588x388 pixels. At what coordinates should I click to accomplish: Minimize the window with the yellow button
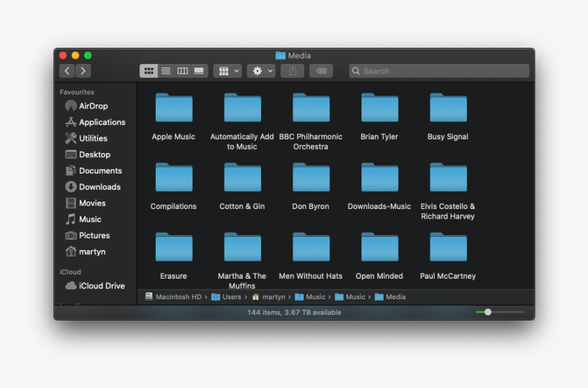click(x=75, y=55)
